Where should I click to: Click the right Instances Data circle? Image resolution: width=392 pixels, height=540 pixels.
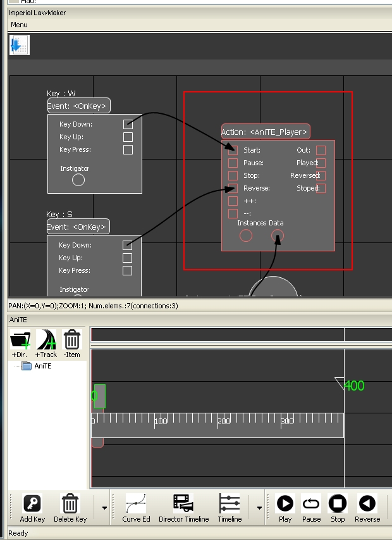point(278,236)
